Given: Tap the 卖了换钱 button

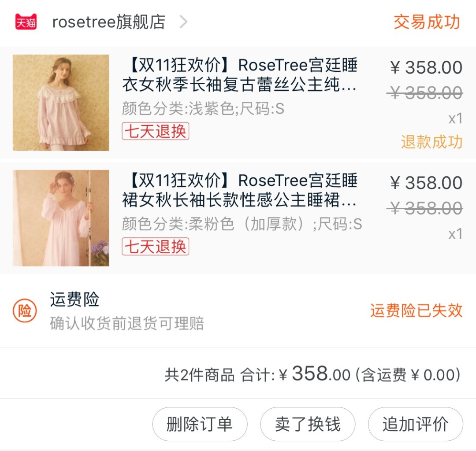Looking at the screenshot, I should click(308, 424).
